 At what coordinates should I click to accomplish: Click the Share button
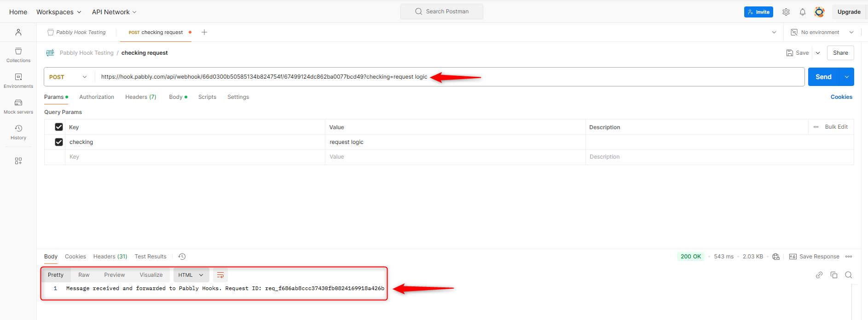[x=840, y=53]
